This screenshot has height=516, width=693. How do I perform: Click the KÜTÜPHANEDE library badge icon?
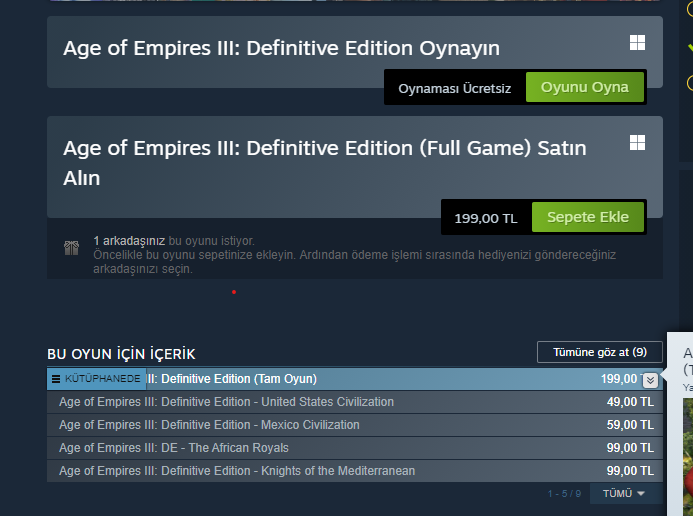click(56, 379)
